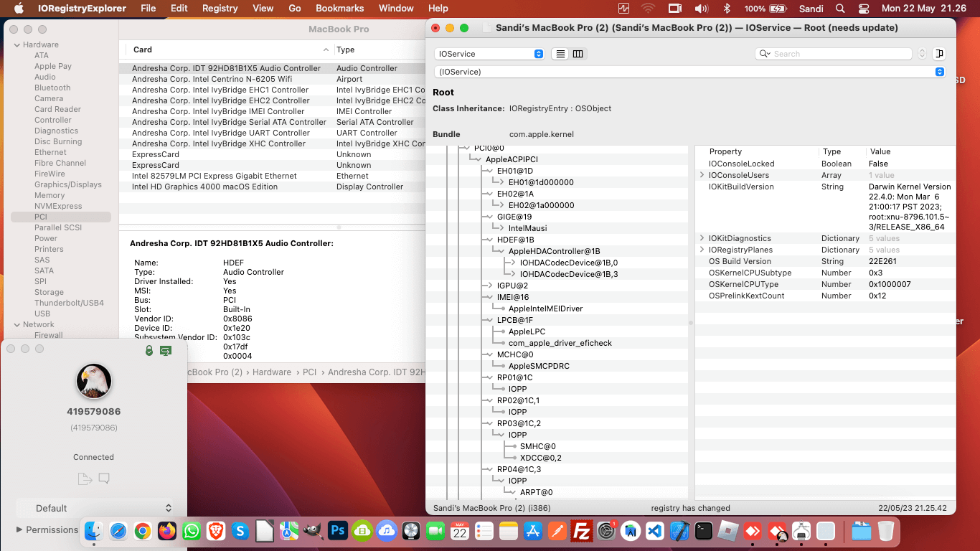Expand the IOKitDiagnostics dictionary property
The image size is (980, 551).
(702, 238)
